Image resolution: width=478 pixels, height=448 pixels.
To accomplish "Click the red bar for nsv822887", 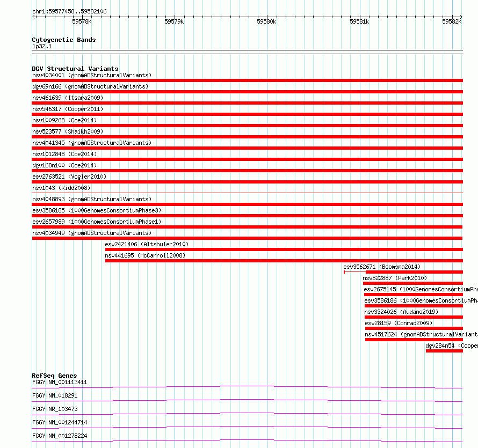I will (x=413, y=283).
